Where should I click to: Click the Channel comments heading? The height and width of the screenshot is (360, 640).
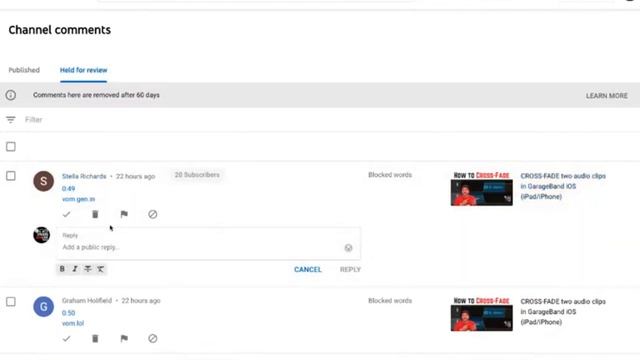point(60,30)
